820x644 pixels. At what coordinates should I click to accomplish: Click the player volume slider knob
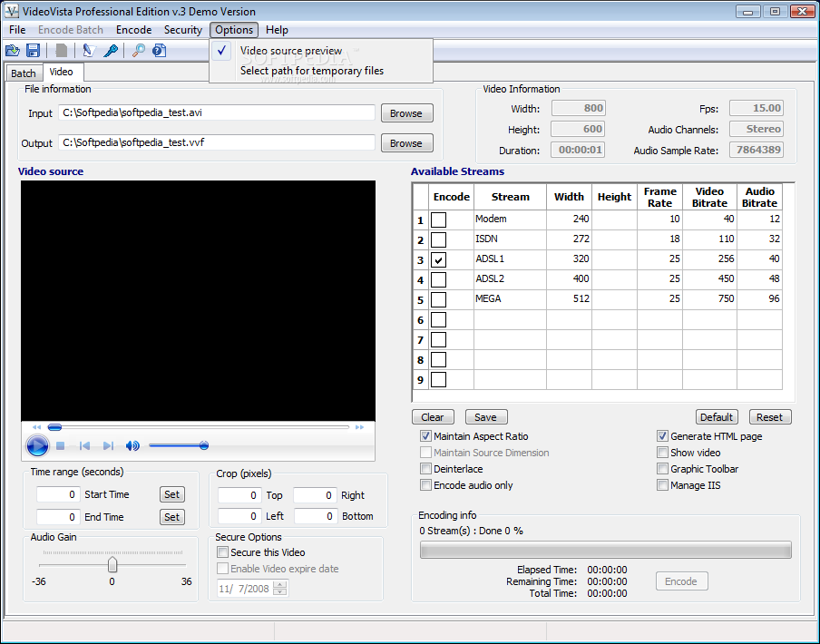[x=204, y=445]
